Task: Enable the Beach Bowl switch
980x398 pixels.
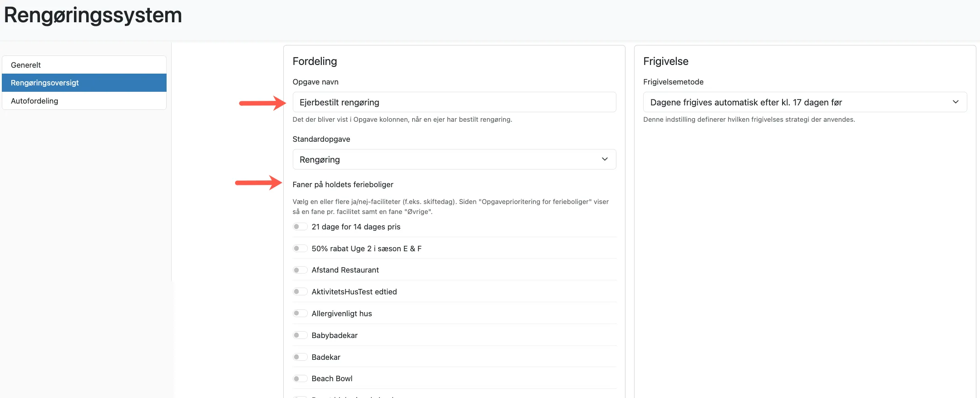Action: click(x=300, y=378)
